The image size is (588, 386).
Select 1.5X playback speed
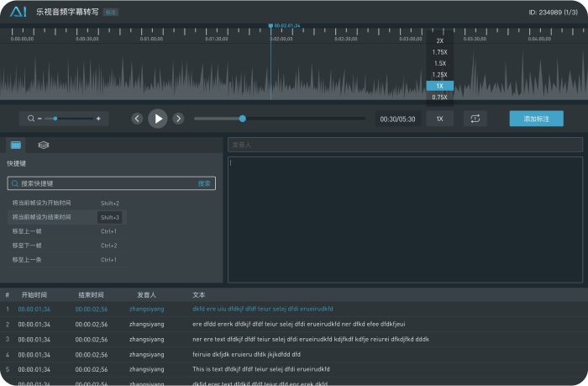440,63
